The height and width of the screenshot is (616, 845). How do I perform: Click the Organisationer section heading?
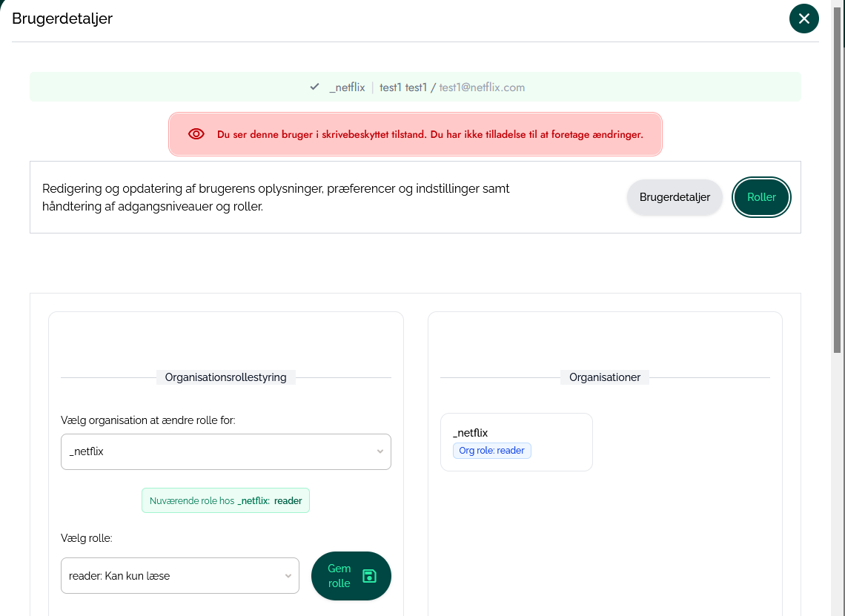pos(605,377)
